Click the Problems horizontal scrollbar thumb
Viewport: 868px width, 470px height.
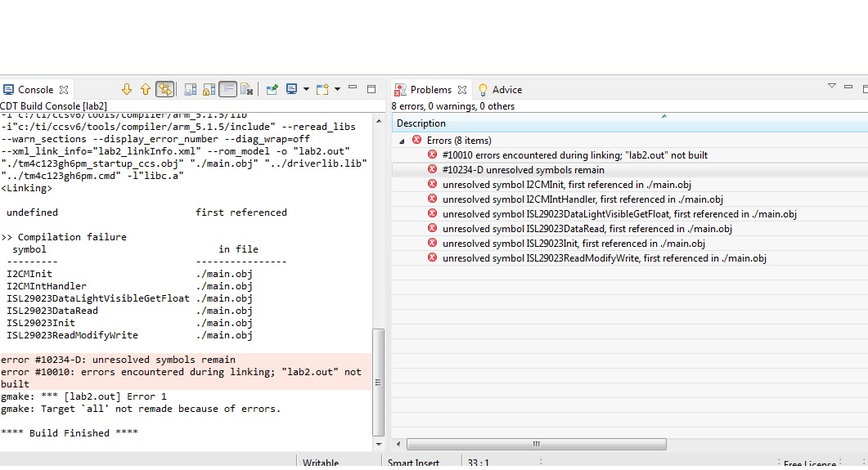click(x=537, y=444)
